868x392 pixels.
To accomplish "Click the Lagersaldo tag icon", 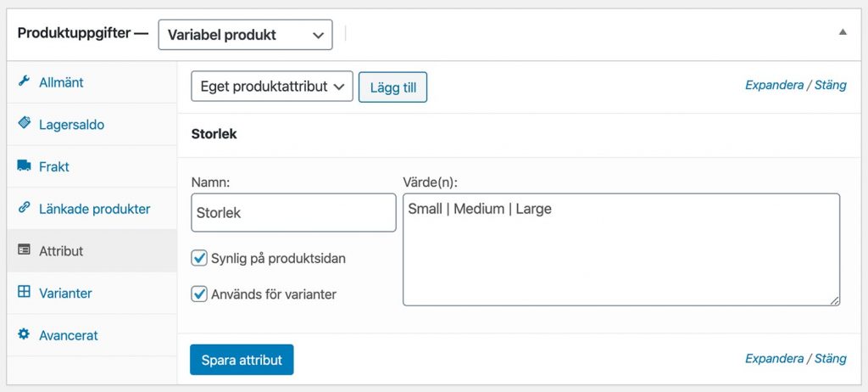I will pyautogui.click(x=24, y=123).
